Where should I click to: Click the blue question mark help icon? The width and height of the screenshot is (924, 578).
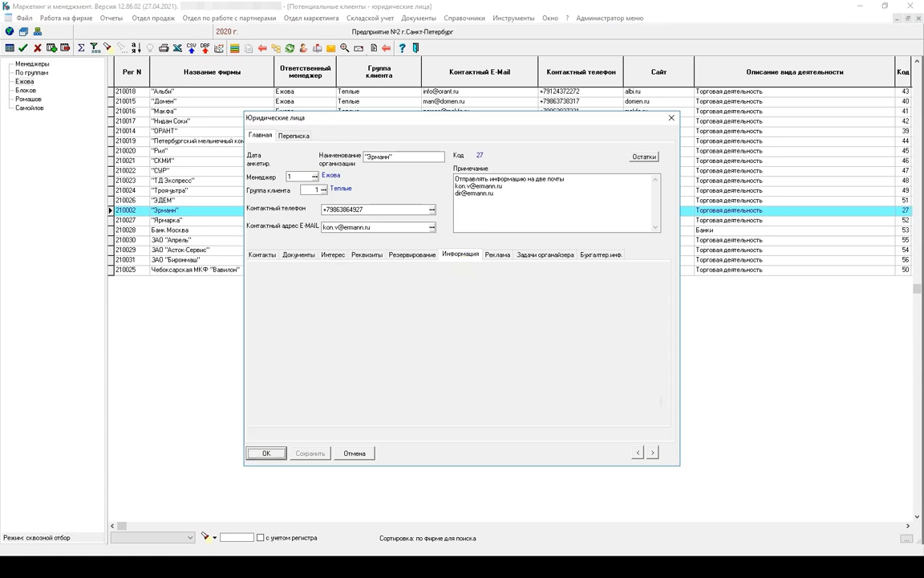pos(402,48)
